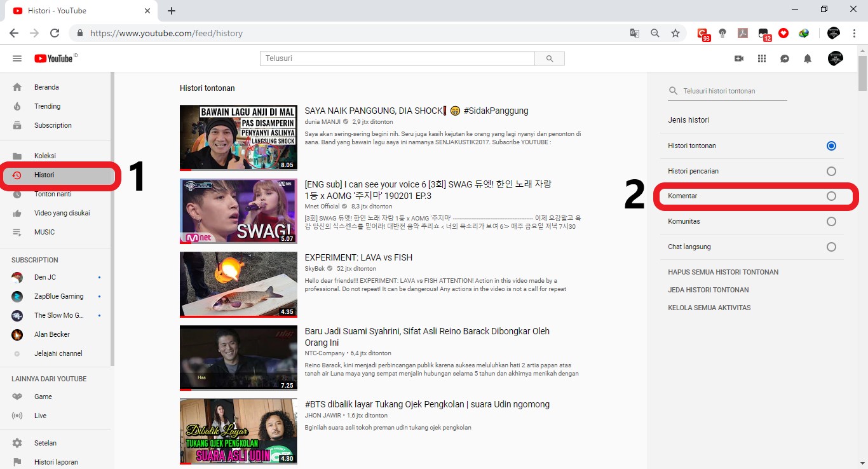Click the Live broadcast icon

[17, 416]
